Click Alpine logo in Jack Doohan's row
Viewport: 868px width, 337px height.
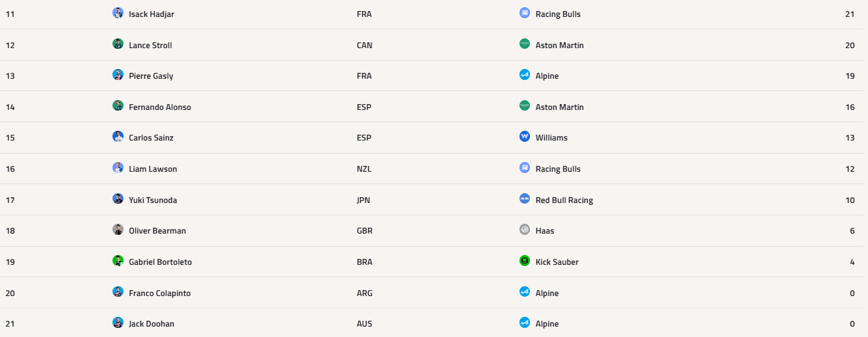tap(525, 323)
